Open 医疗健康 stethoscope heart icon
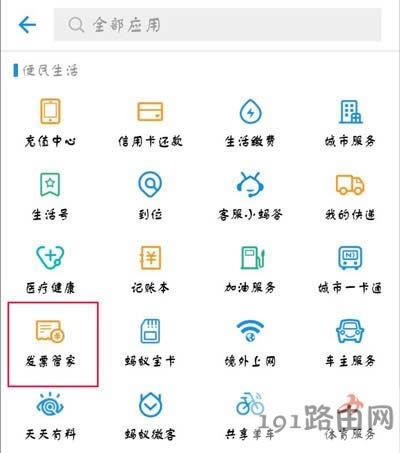 (x=50, y=257)
